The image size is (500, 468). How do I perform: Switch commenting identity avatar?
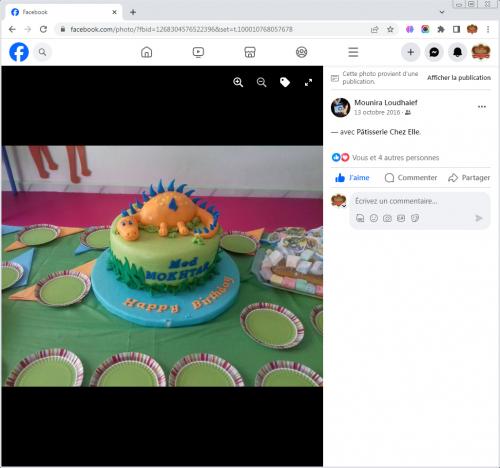(339, 201)
